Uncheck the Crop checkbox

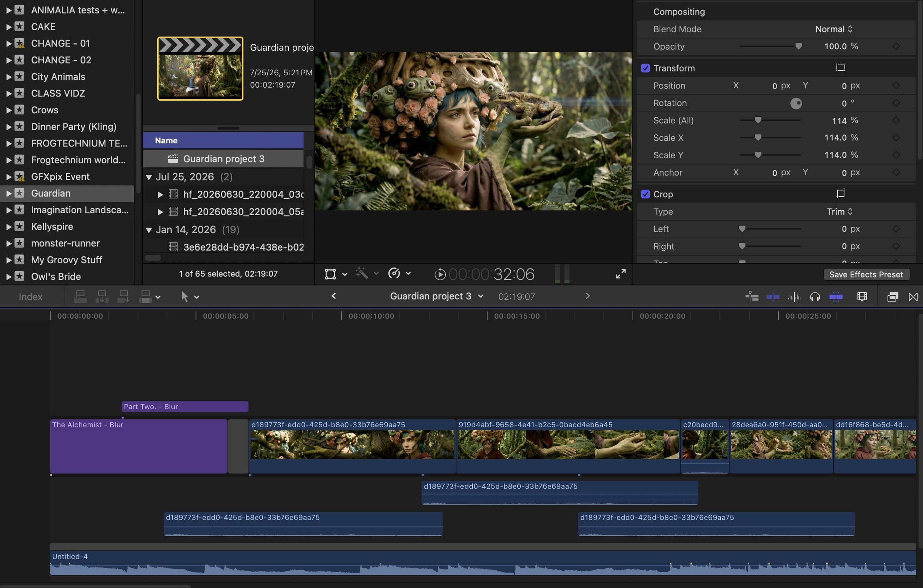tap(645, 194)
